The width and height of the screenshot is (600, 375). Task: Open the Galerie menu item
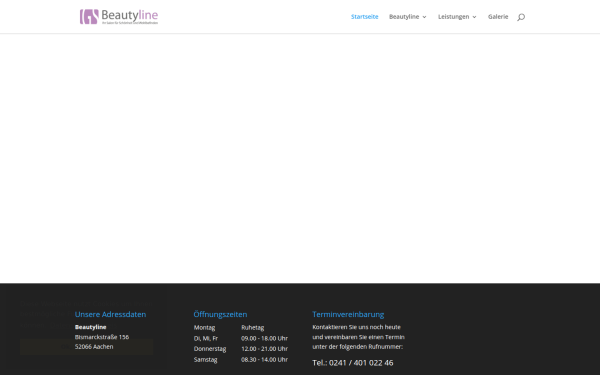click(498, 16)
